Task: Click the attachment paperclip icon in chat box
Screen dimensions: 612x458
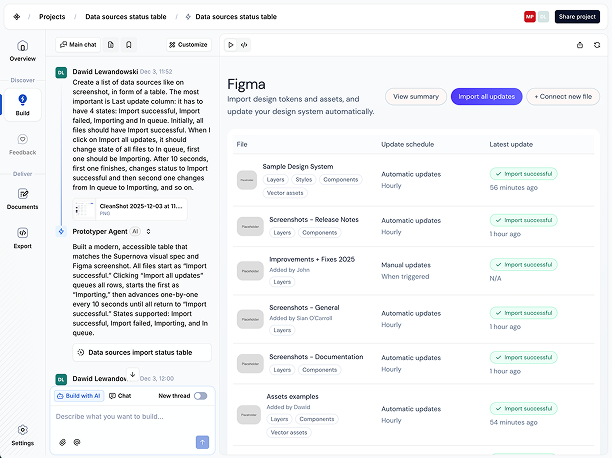Action: click(62, 442)
